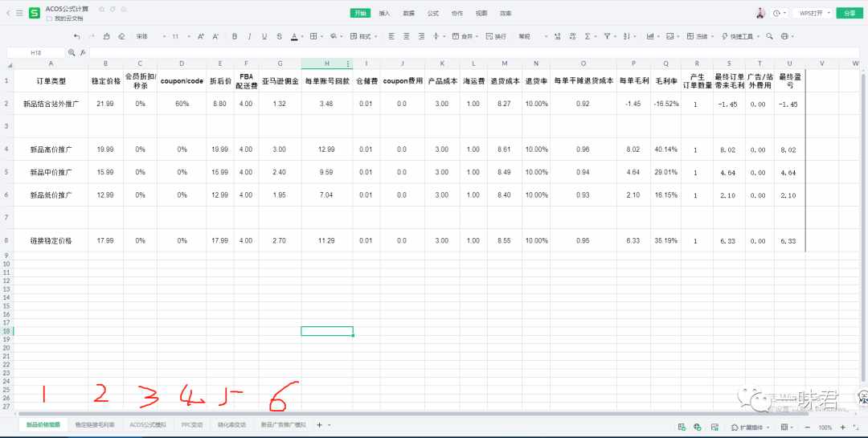Click the insert chart icon
The image size is (868, 438).
[650, 36]
